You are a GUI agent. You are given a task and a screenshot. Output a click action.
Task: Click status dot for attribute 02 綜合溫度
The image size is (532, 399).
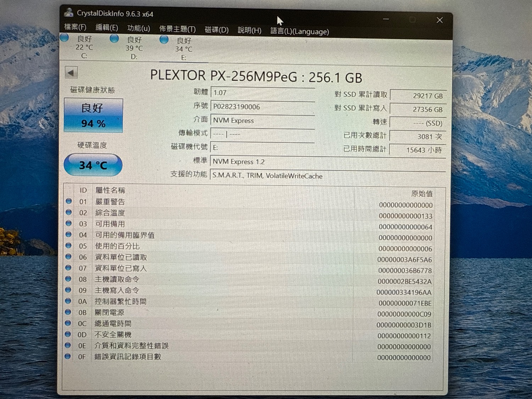69,212
